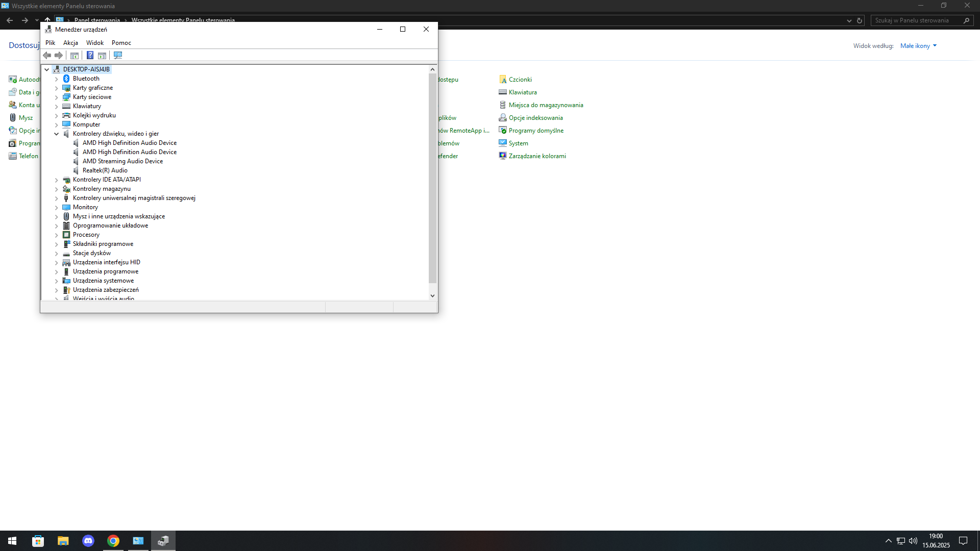The width and height of the screenshot is (980, 551).
Task: Click the Control Panel back navigation arrow
Action: click(10, 20)
